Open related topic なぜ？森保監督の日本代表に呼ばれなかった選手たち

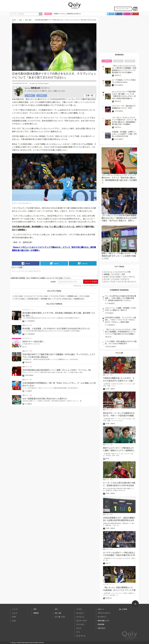pyautogui.click(x=45, y=398)
